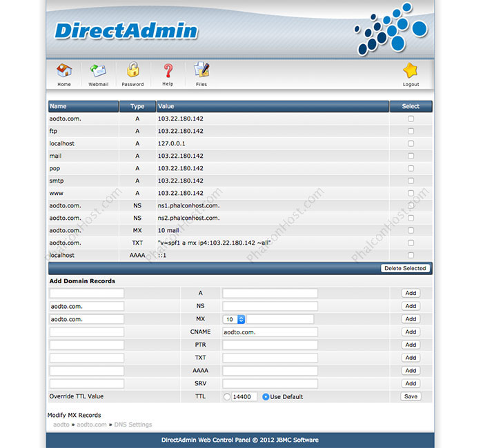Open the Password lock icon
Image resolution: width=483 pixels, height=448 pixels.
pos(132,70)
